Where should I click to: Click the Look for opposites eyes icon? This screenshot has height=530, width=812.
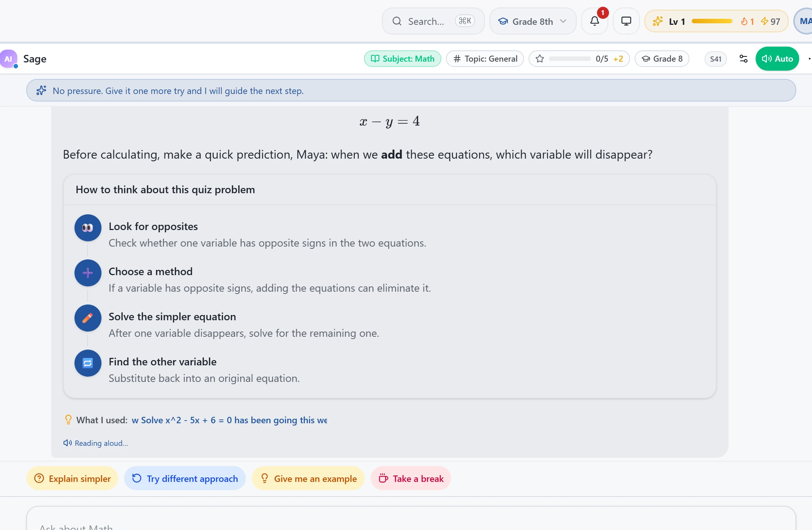(88, 228)
